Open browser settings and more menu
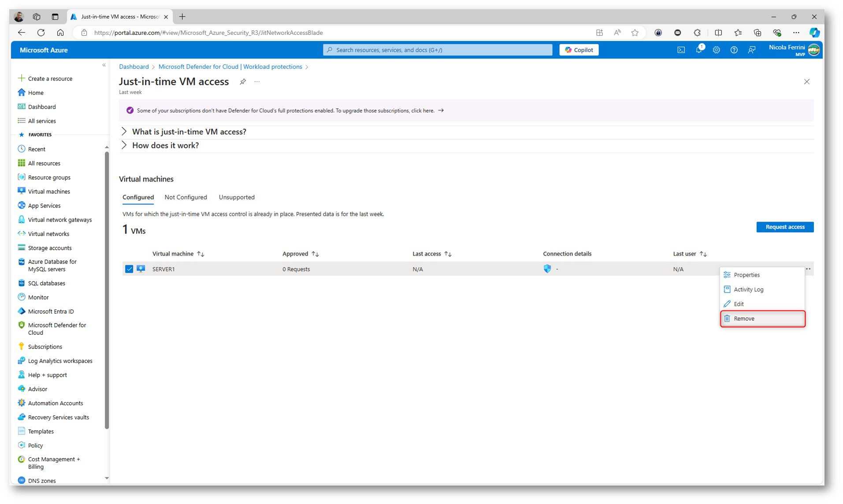The height and width of the screenshot is (504, 843). tap(796, 33)
